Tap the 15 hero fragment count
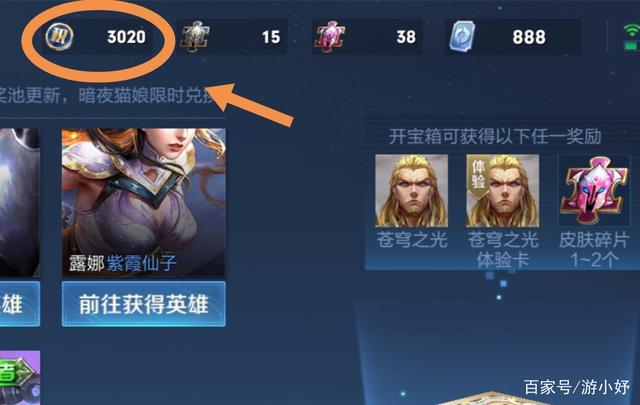The height and width of the screenshot is (405, 640). (x=271, y=37)
